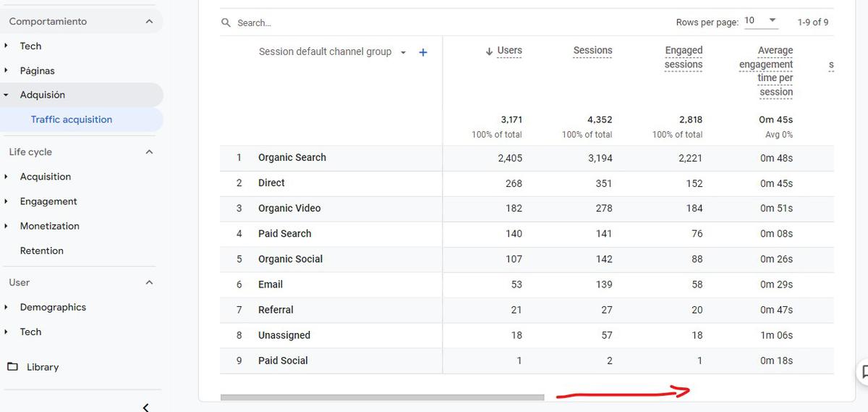
Task: Open Session default channel group dropdown
Action: tap(403, 52)
